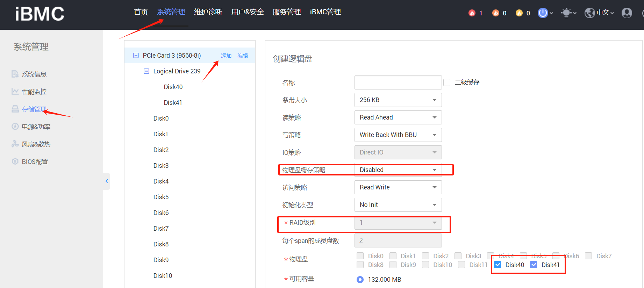
Task: Open 系统信息 in sidebar
Action: (34, 74)
